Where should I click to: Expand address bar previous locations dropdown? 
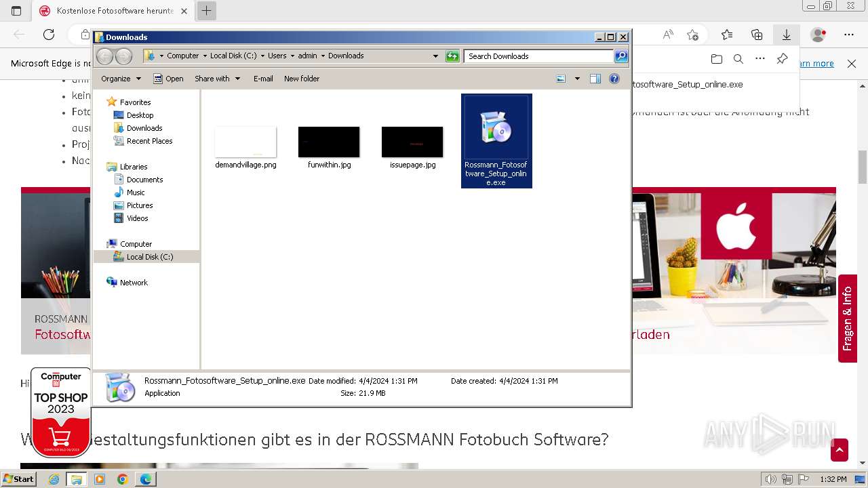pos(435,56)
